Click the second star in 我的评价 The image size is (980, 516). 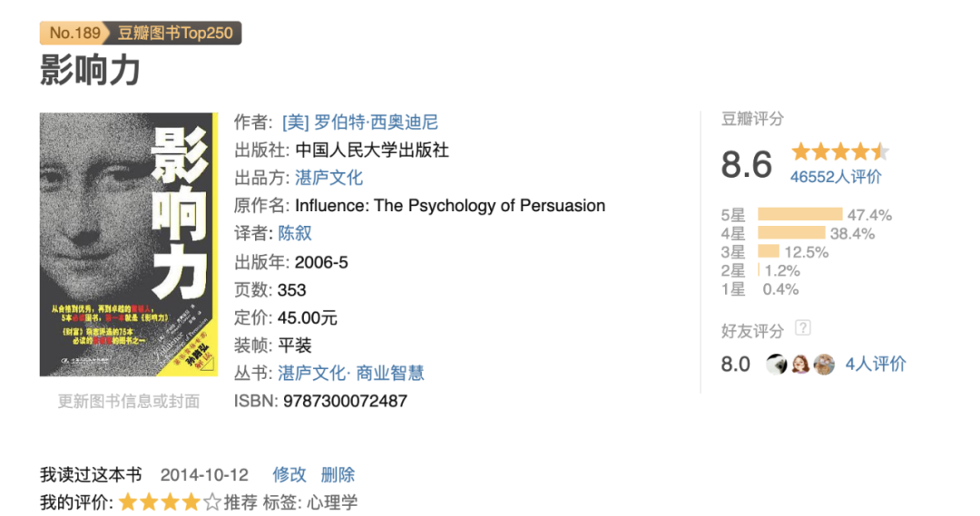pyautogui.click(x=149, y=502)
